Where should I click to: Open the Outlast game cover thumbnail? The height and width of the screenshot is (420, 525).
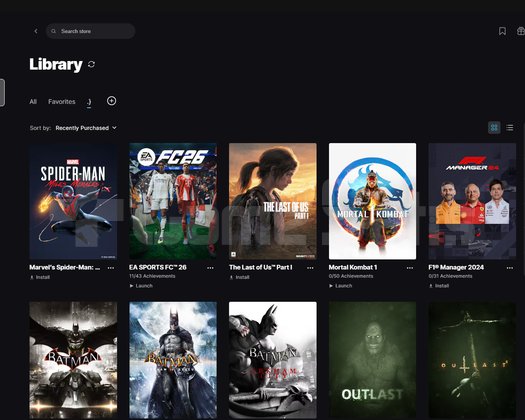coord(372,360)
